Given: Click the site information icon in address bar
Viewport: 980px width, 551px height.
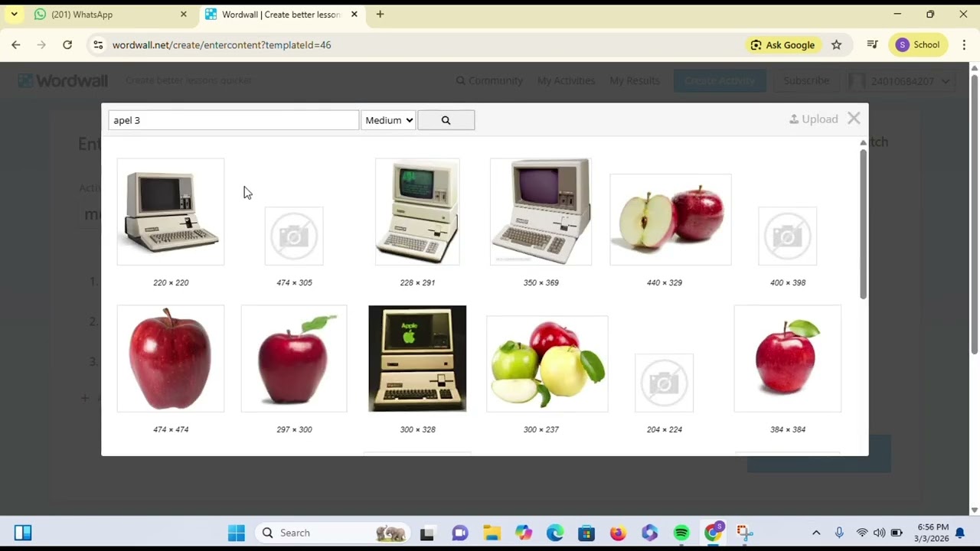Looking at the screenshot, I should pos(98,45).
